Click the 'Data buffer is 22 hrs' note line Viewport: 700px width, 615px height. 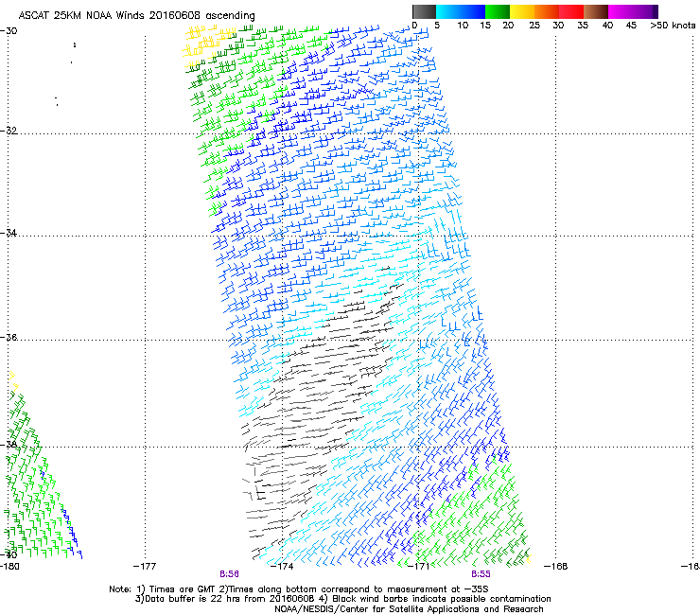tap(342, 599)
